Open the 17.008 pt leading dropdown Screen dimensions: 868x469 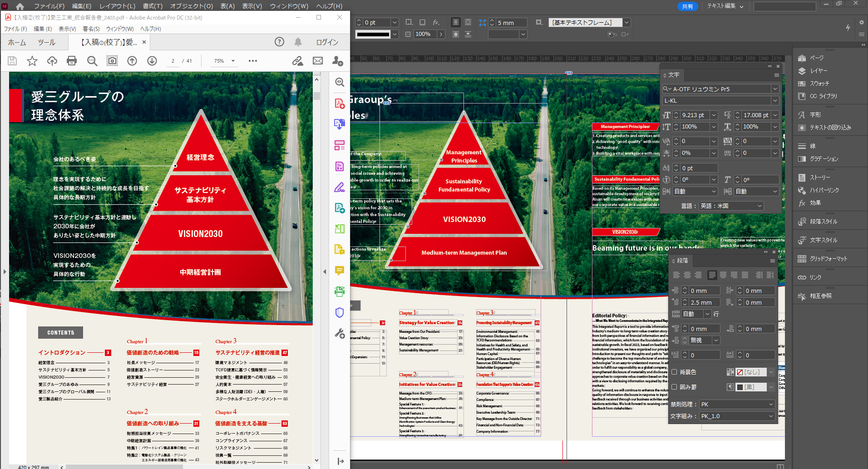775,115
